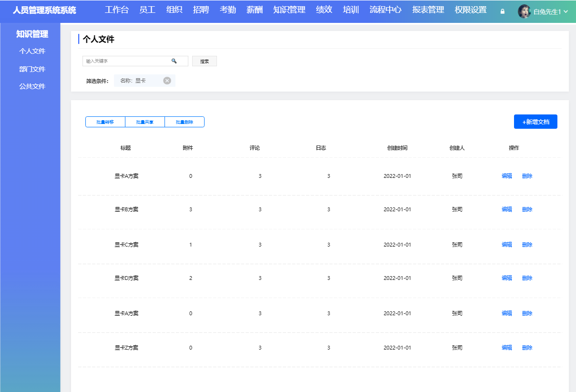Click the 批量共享 batch button
576x392 pixels.
click(144, 122)
